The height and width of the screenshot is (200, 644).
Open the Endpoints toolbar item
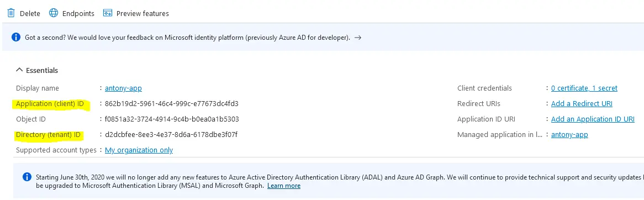(71, 13)
